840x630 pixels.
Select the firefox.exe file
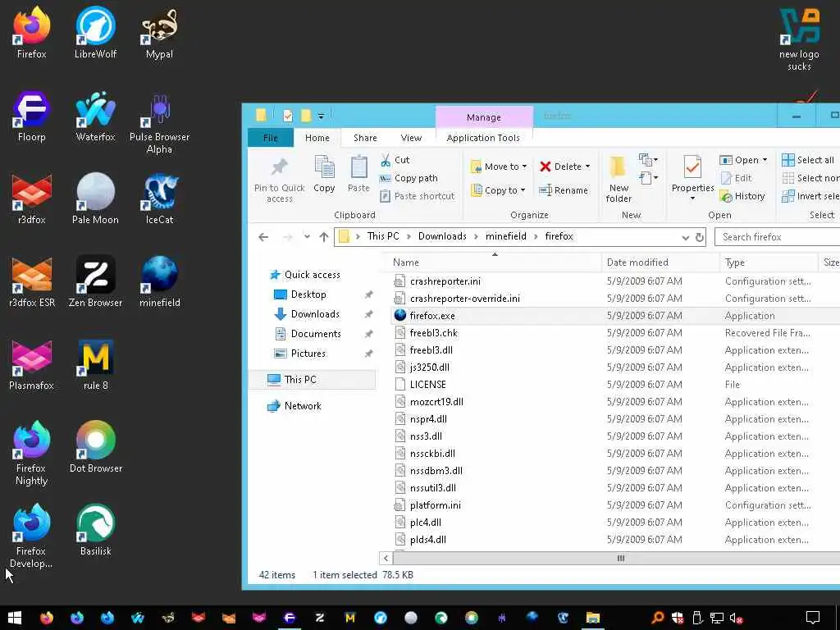coord(431,316)
